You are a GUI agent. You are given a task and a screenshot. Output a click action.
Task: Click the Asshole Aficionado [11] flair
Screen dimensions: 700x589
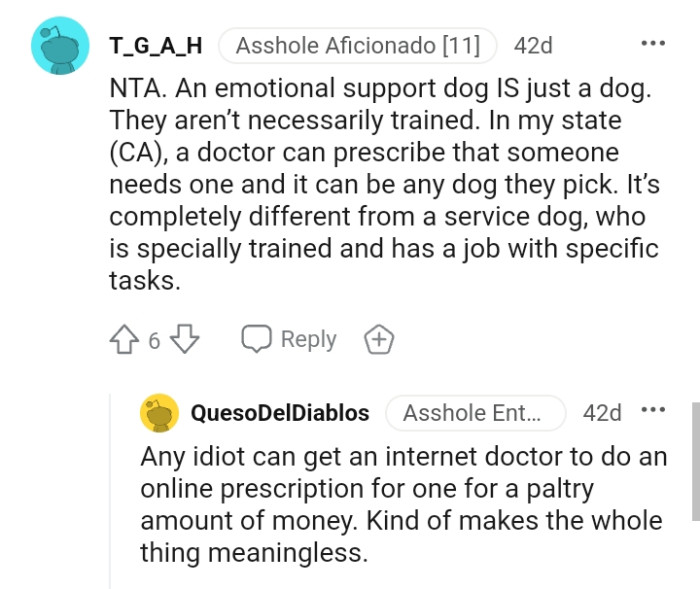point(357,45)
